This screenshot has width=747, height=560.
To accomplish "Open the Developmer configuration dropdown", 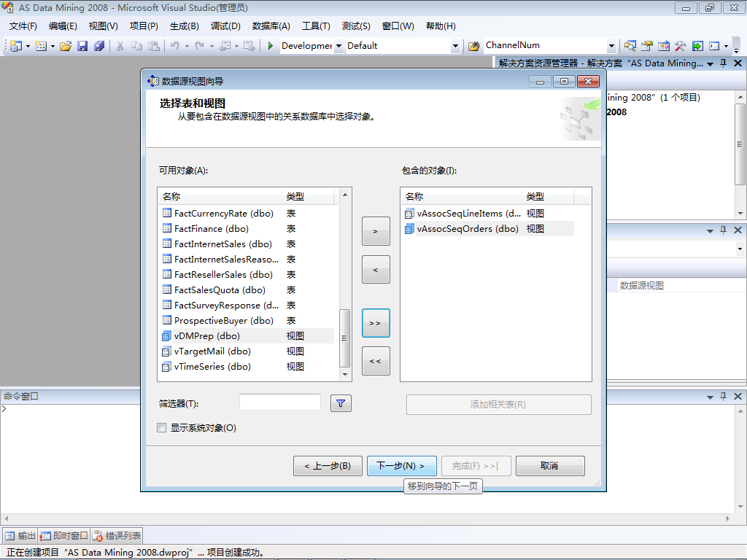I will [x=338, y=46].
